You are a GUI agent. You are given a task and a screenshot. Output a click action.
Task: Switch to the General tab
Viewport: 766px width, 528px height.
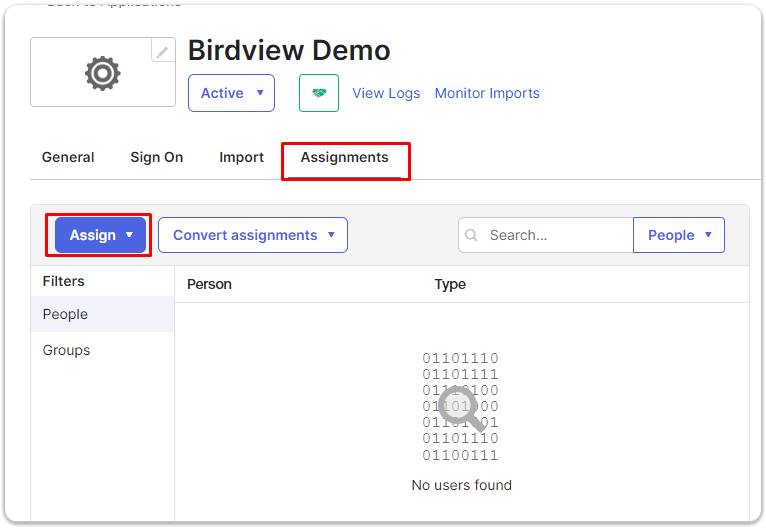tap(68, 157)
